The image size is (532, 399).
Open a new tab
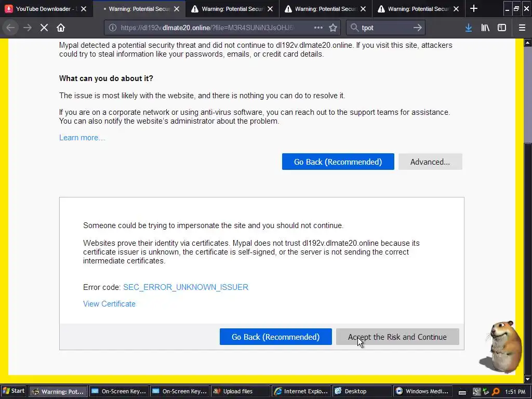[x=474, y=9]
